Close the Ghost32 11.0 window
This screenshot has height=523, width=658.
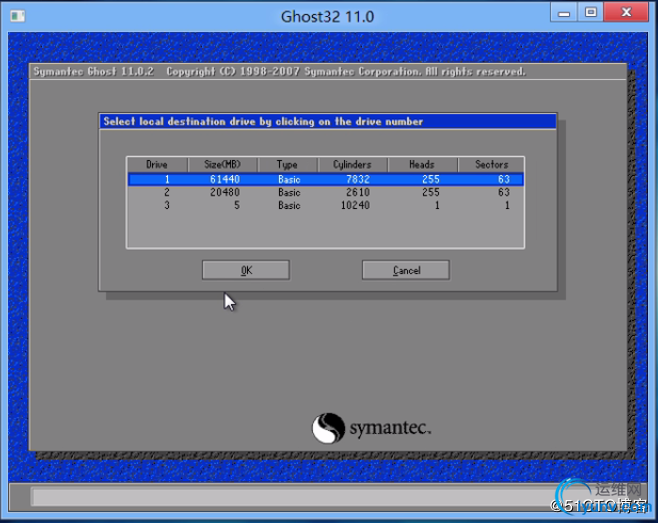[626, 13]
